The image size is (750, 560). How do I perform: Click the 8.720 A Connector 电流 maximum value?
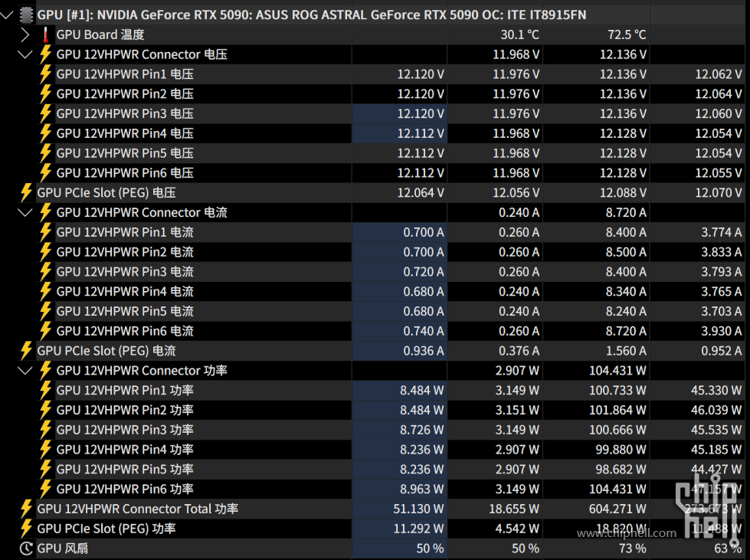[626, 212]
